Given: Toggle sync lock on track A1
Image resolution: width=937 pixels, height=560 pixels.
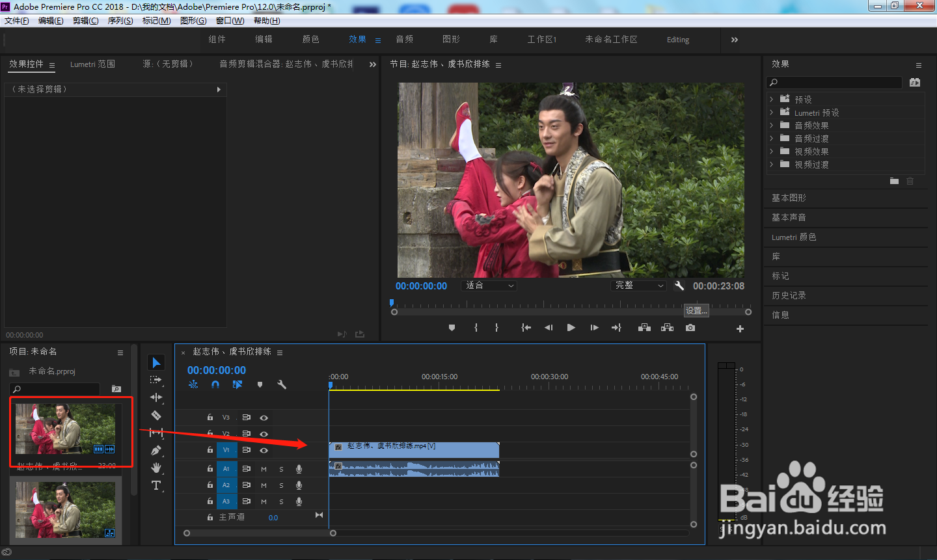Looking at the screenshot, I should click(246, 469).
